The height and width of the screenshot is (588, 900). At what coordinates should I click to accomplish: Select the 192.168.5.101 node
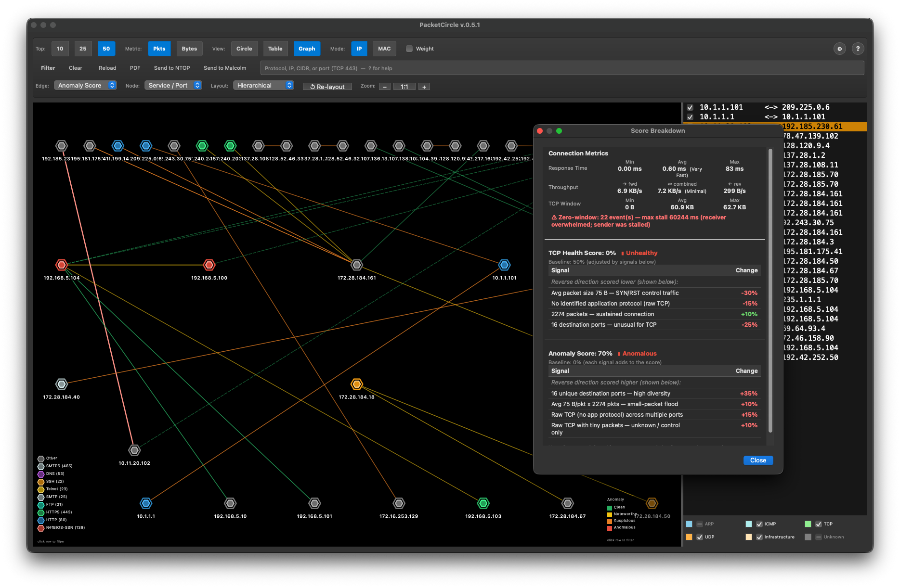coord(314,503)
